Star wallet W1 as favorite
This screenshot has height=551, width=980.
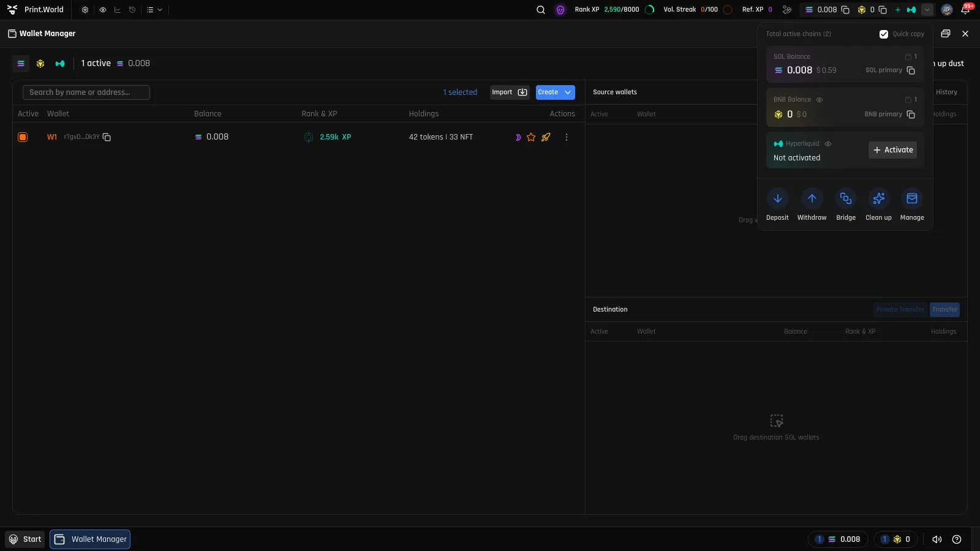tap(531, 137)
